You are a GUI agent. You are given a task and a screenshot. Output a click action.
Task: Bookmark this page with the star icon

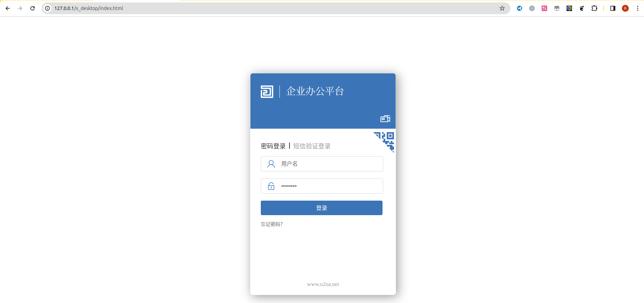[x=502, y=8]
